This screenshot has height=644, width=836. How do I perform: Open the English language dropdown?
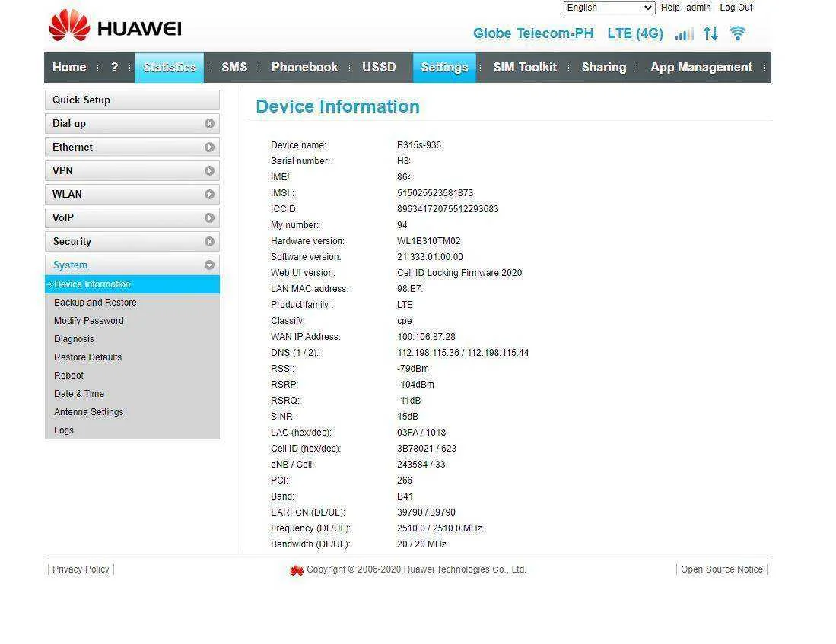(x=609, y=8)
